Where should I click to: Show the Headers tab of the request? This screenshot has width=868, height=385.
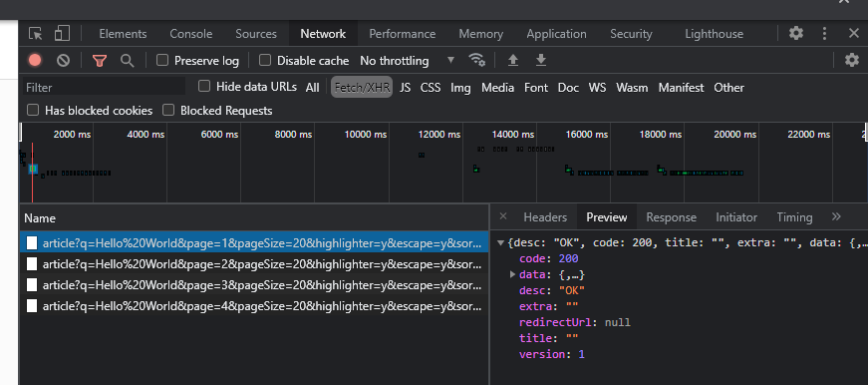[x=545, y=217]
